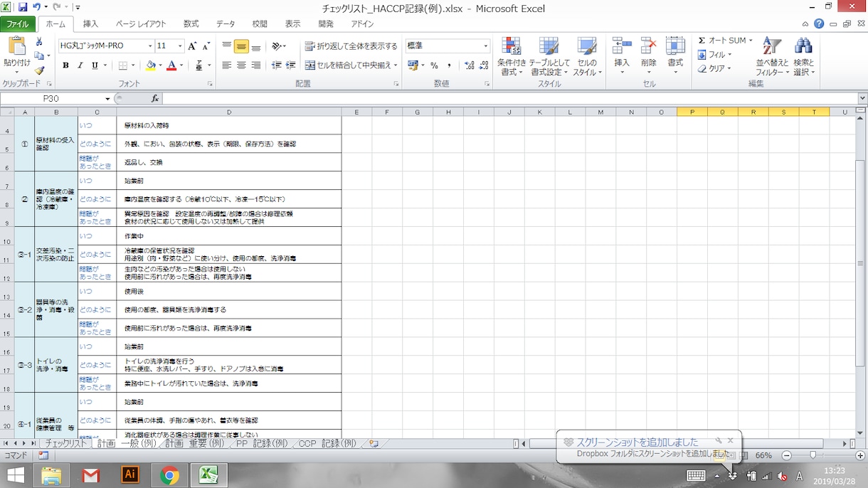The image size is (868, 488).
Task: Select the Format Painter brush icon
Action: point(39,70)
